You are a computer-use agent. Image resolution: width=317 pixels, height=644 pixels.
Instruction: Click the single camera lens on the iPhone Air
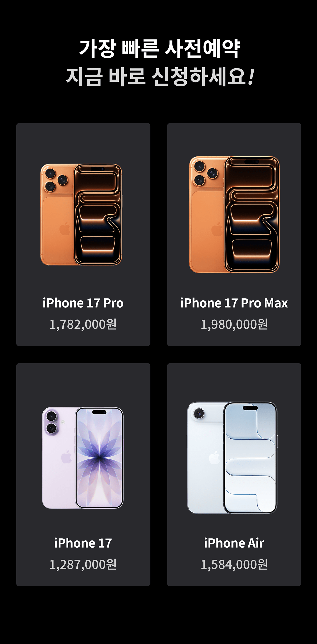[x=199, y=413]
